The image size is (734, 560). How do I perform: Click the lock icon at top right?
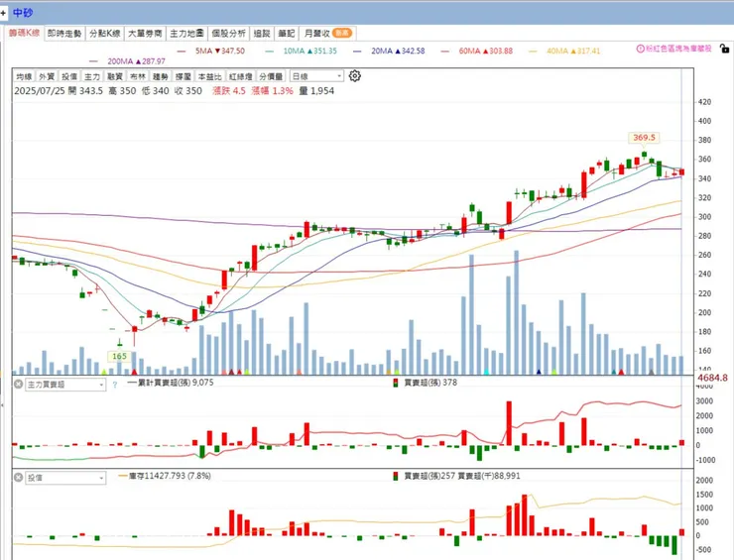point(724,49)
